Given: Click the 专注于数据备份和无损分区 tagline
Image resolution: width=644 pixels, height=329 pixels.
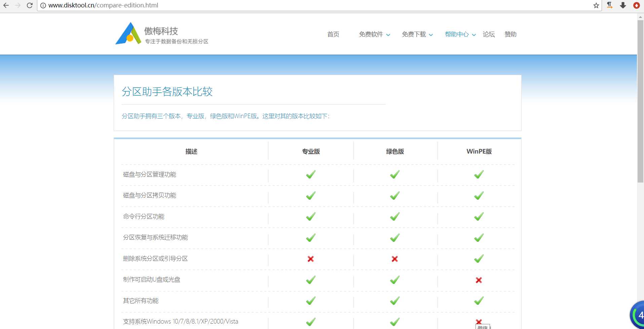Looking at the screenshot, I should point(177,41).
